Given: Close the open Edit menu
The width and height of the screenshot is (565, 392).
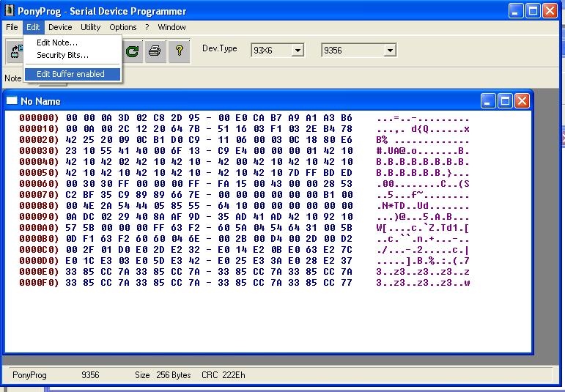Looking at the screenshot, I should point(33,27).
